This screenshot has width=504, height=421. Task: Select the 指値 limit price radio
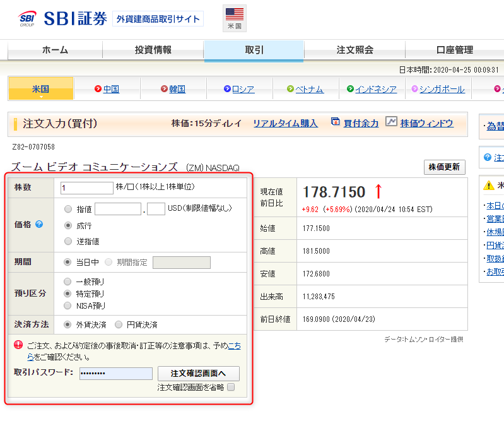68,209
